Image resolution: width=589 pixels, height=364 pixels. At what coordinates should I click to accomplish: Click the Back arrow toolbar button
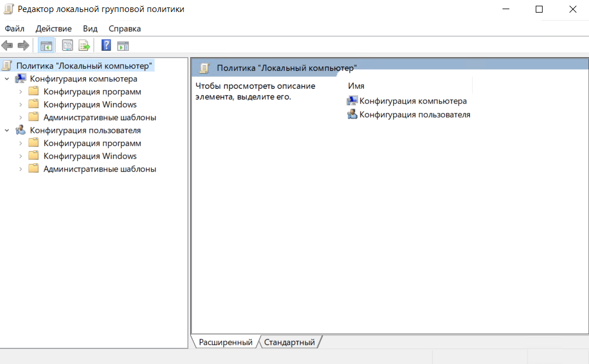tap(7, 45)
